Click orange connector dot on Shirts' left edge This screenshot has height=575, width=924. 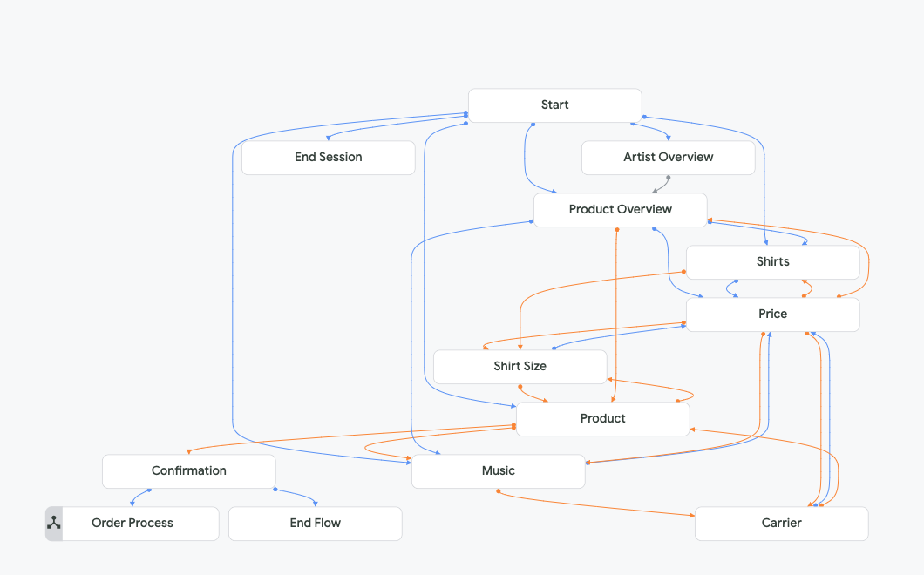tap(685, 272)
